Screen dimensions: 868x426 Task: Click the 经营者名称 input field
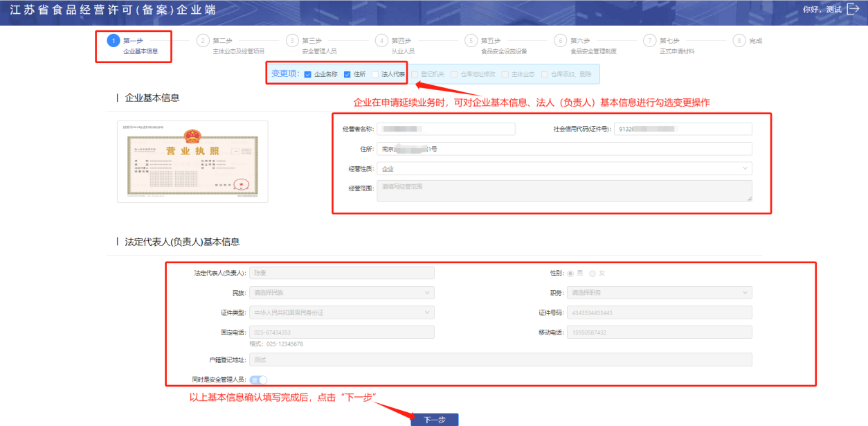[x=446, y=129]
